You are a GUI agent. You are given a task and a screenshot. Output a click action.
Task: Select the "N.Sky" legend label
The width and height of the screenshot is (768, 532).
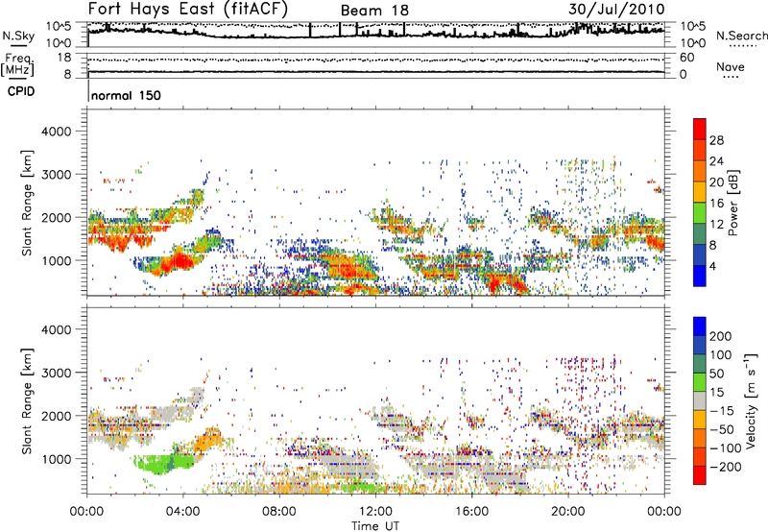coord(18,36)
